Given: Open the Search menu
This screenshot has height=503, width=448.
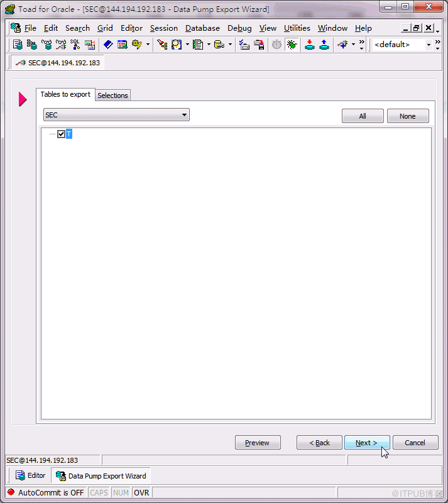Looking at the screenshot, I should [x=77, y=28].
